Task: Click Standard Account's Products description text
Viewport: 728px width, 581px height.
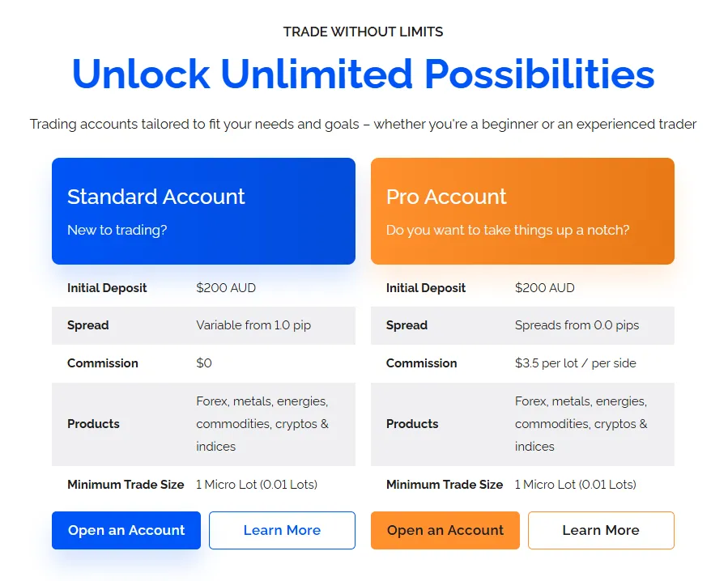Action: coord(262,424)
